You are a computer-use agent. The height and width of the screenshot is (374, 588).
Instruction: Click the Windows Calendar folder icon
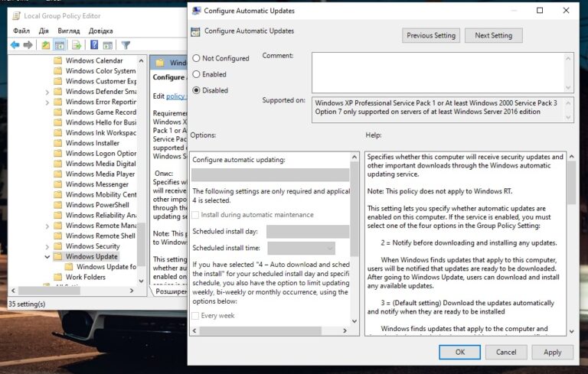[57, 60]
